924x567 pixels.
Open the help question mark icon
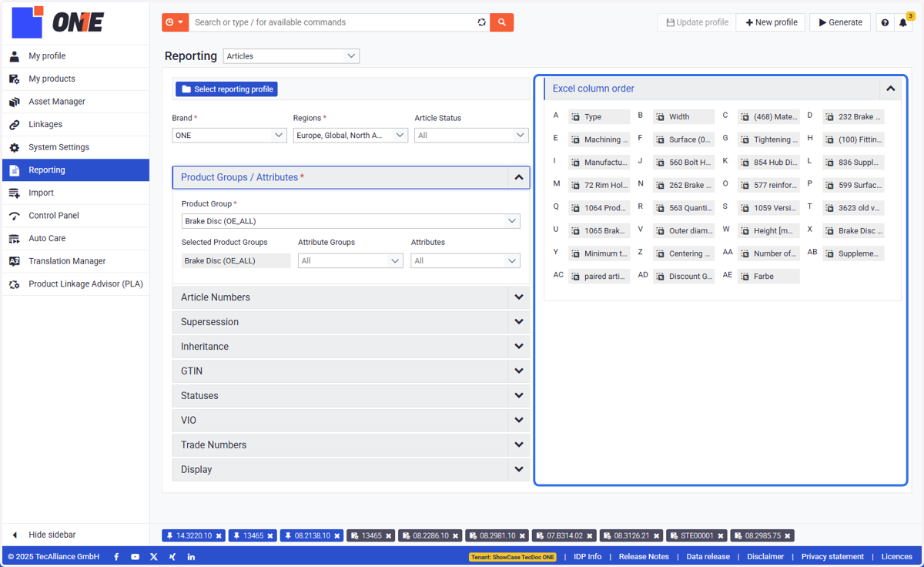(885, 22)
